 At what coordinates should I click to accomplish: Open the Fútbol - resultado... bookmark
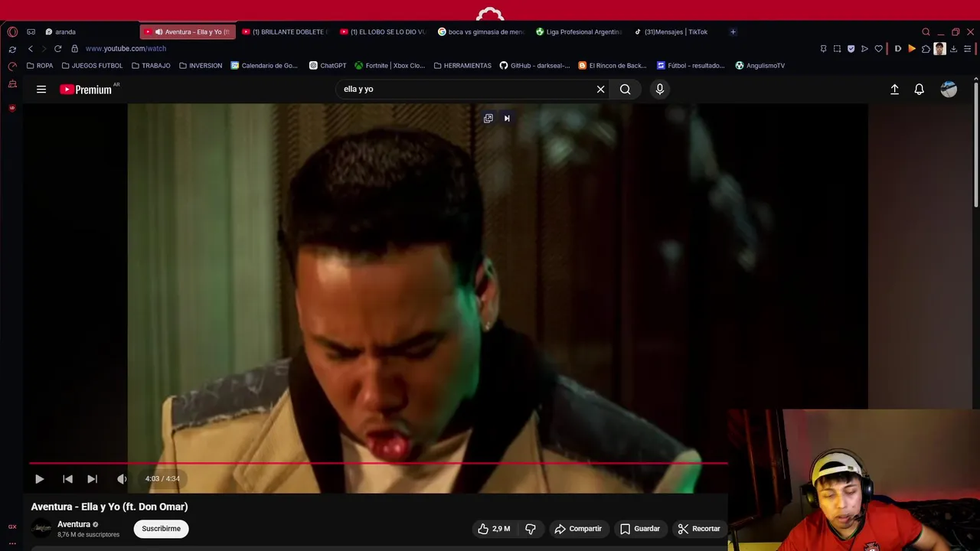[x=691, y=66]
